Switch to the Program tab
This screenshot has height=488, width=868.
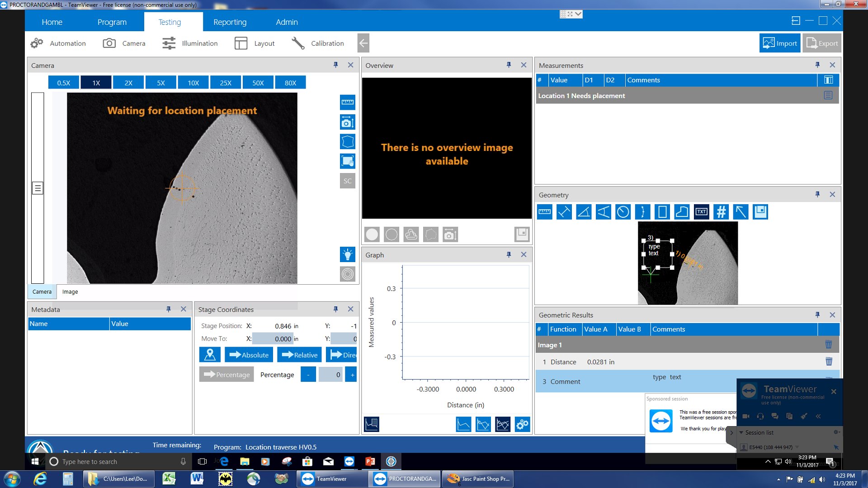coord(112,22)
